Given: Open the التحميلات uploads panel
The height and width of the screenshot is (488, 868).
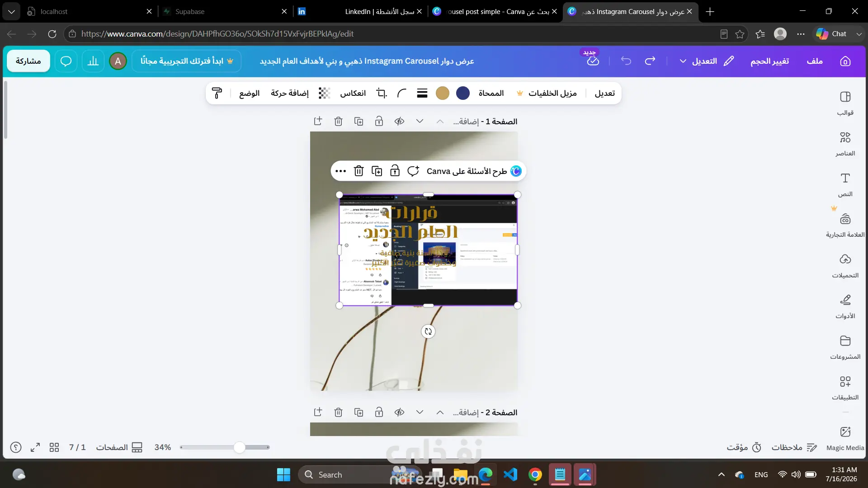Looking at the screenshot, I should click(x=845, y=266).
